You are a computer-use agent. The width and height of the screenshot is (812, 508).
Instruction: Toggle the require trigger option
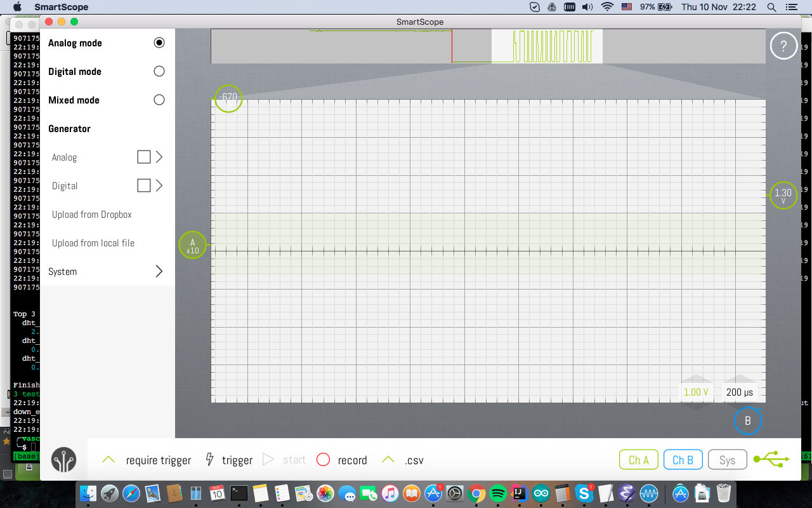coord(147,460)
